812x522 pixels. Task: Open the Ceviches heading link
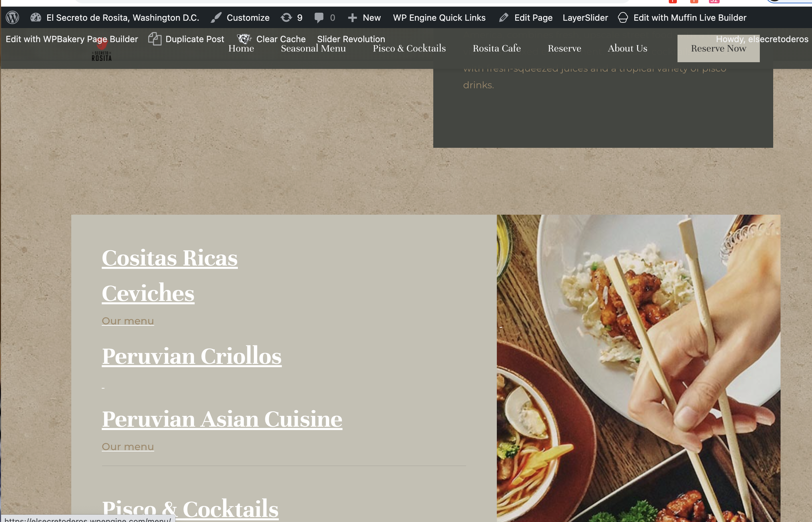tap(148, 293)
